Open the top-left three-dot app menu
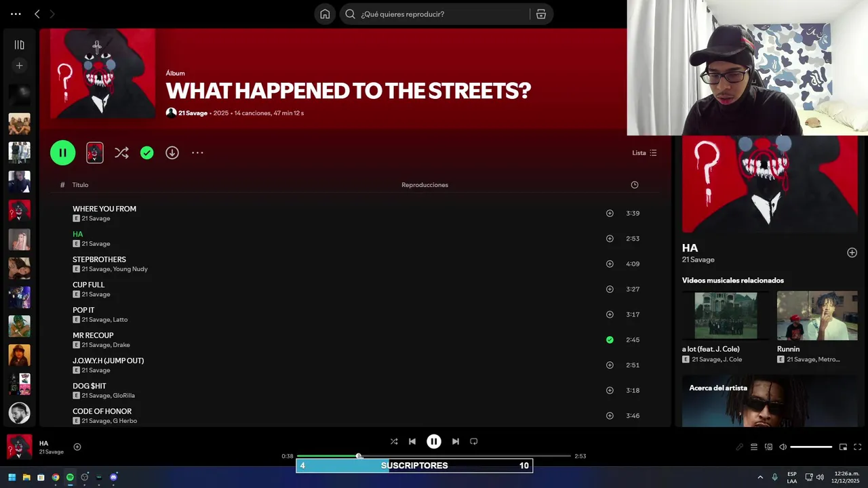Screen dimensions: 868x488 click(16, 14)
